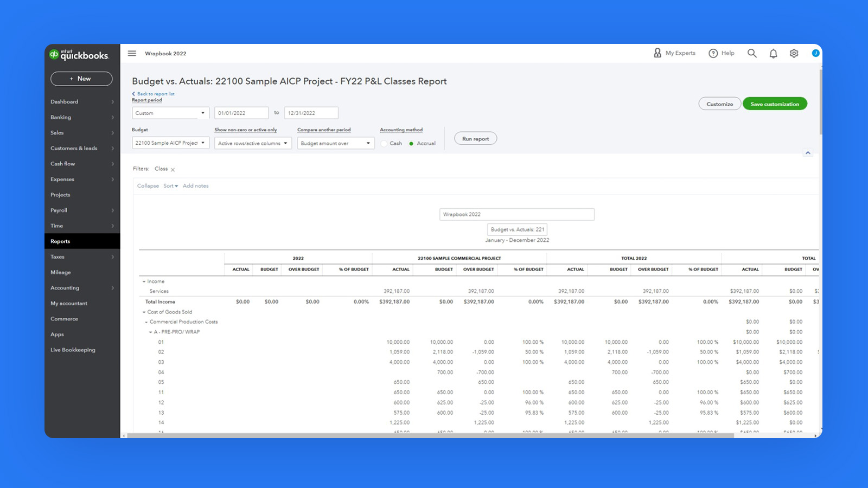Open the notifications bell
The image size is (868, 488).
click(773, 53)
